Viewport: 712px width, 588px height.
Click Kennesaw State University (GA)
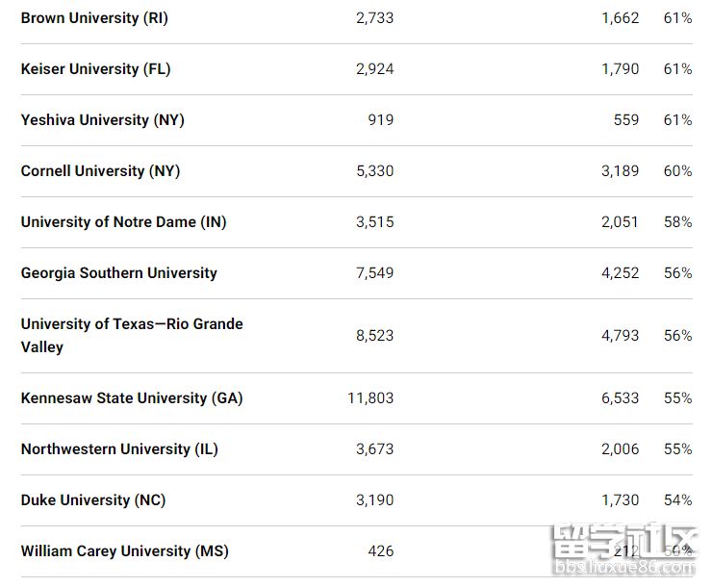click(x=132, y=398)
